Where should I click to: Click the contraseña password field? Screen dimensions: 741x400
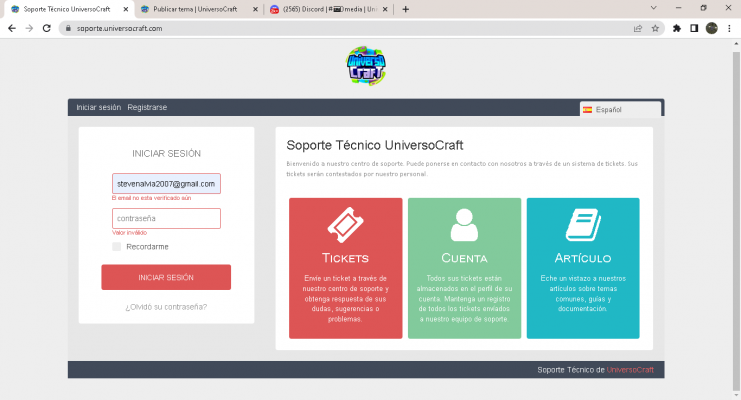click(166, 218)
